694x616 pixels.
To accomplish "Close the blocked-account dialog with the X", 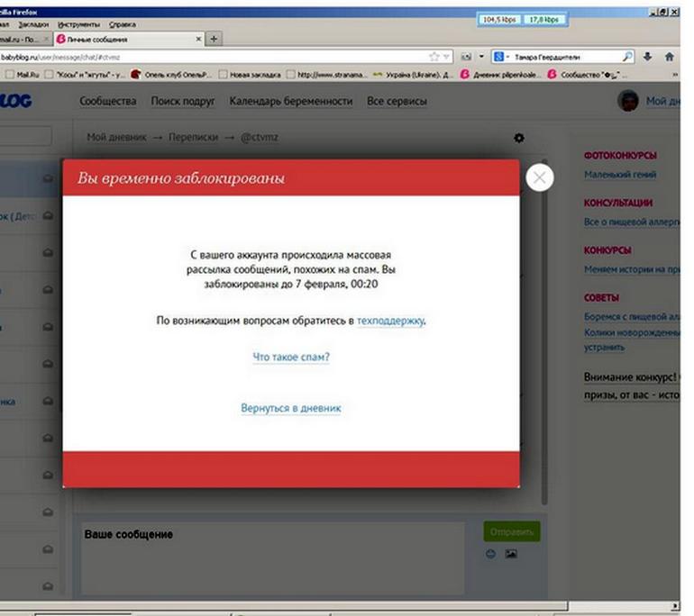I will (539, 177).
